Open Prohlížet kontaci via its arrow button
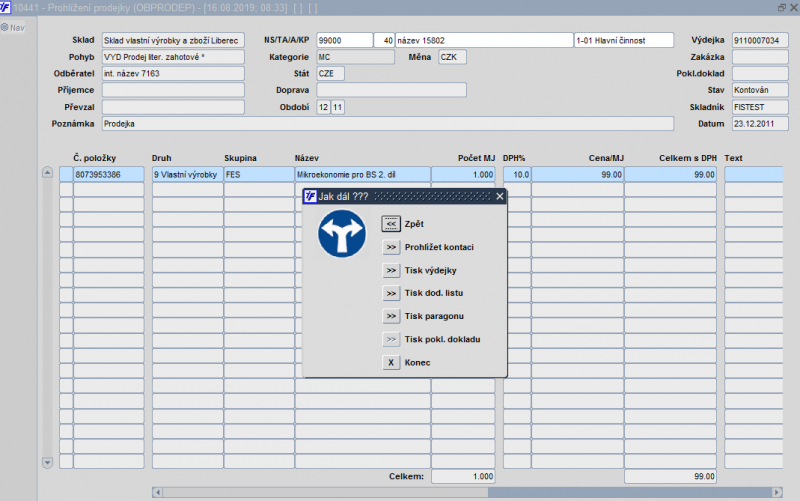The image size is (800, 501). (391, 247)
